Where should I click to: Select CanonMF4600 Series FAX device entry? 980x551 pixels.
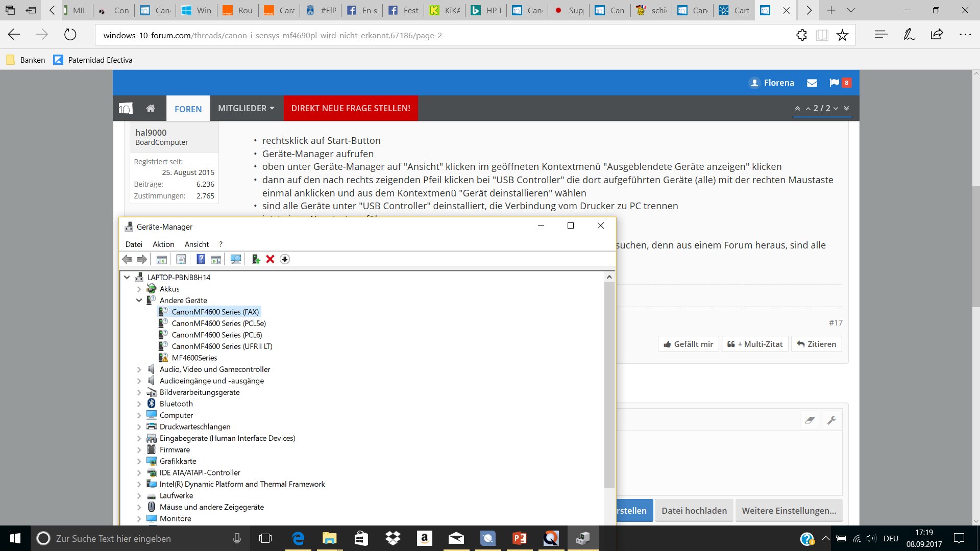tap(215, 312)
